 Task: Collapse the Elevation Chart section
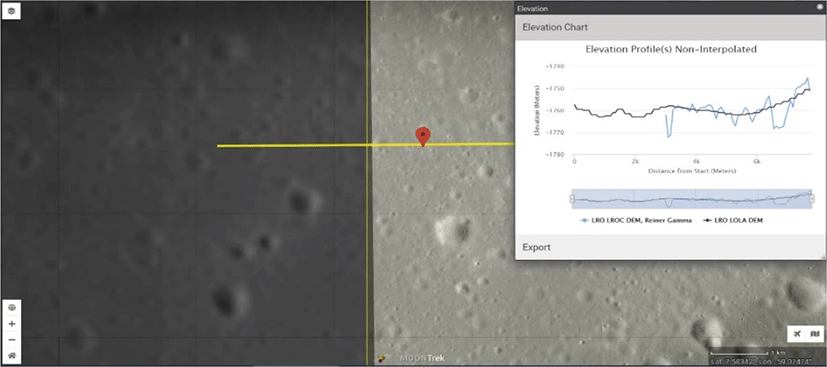click(x=669, y=27)
